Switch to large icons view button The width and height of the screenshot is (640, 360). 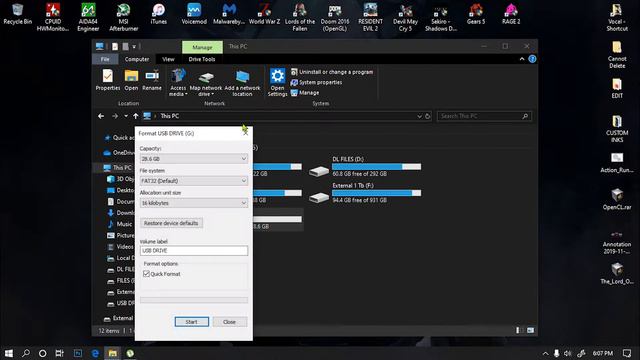pos(530,330)
